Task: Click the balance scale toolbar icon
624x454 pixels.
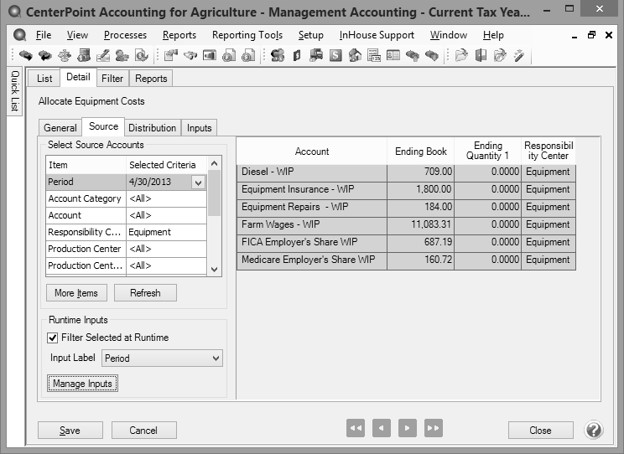Action: [64, 55]
